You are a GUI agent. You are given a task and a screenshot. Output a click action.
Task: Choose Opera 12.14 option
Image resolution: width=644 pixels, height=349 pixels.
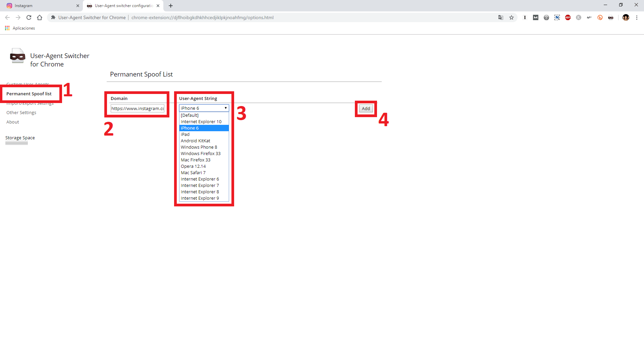pyautogui.click(x=204, y=166)
